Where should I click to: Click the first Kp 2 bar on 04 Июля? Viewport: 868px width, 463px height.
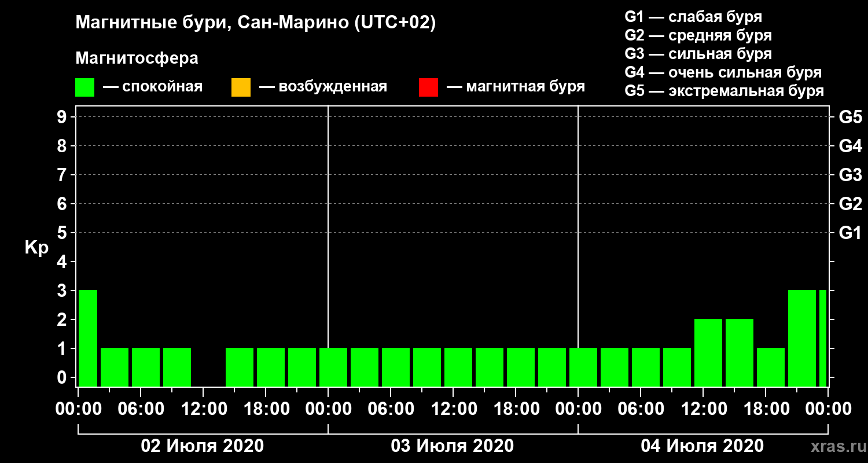point(708,352)
